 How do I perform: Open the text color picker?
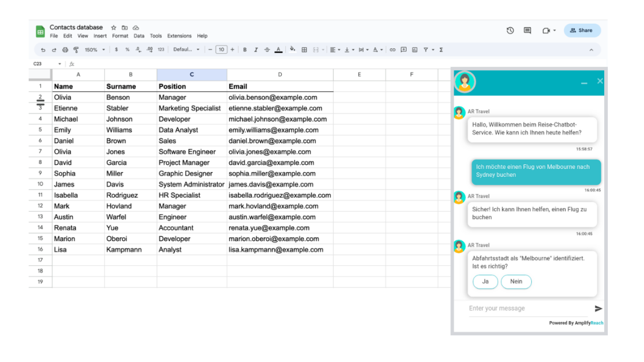pos(278,50)
